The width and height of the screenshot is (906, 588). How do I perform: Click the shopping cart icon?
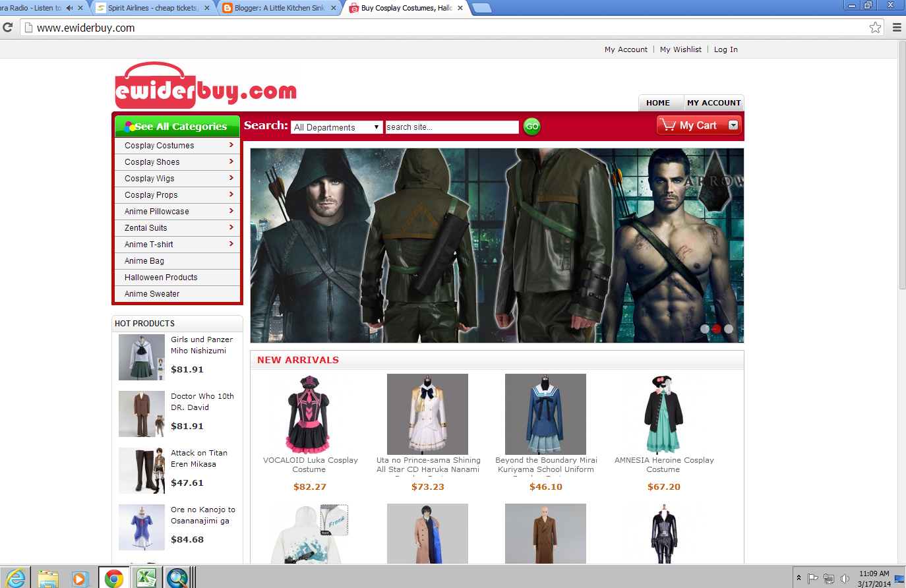tap(669, 125)
